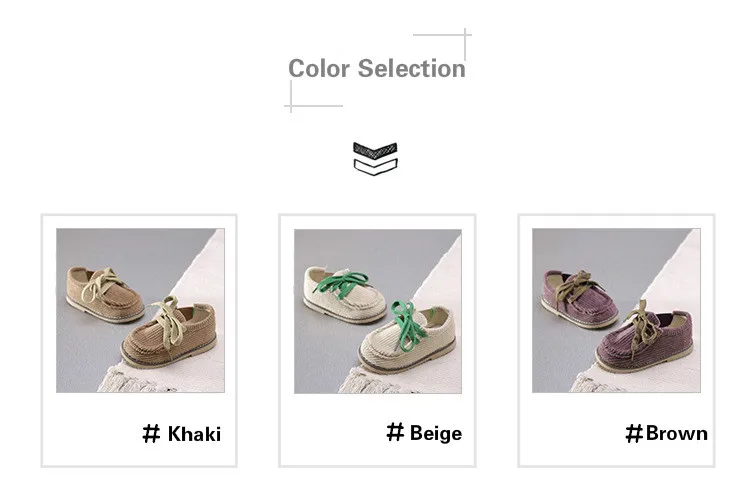Click the hash symbol beside Brown
Image resolution: width=750 pixels, height=478 pixels.
click(x=634, y=434)
